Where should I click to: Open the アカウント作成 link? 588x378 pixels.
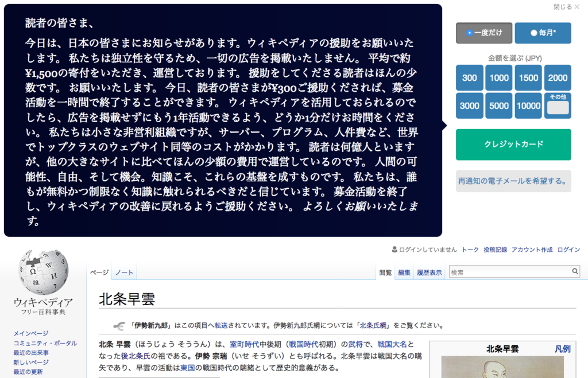click(532, 250)
